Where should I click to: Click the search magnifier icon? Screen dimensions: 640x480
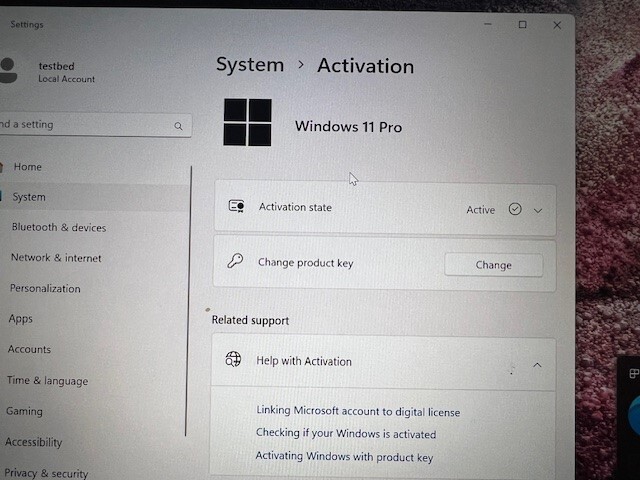coord(178,126)
